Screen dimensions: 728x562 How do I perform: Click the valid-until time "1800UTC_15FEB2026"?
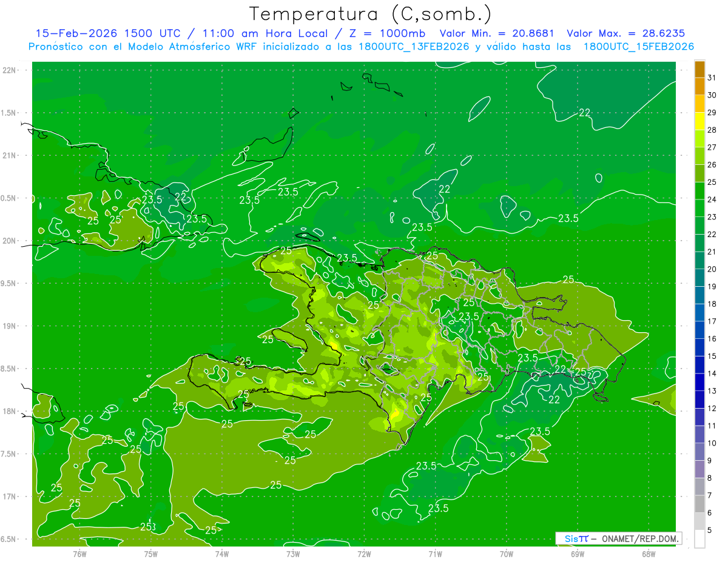coord(638,47)
